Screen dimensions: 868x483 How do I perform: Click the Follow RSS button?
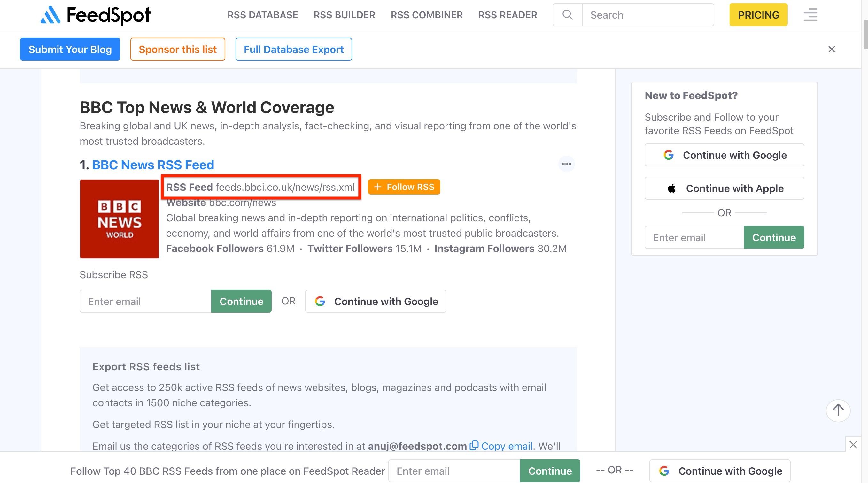point(404,187)
